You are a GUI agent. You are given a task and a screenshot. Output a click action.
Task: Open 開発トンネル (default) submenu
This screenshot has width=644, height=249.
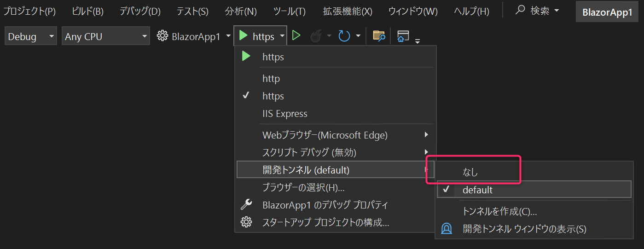(335, 170)
